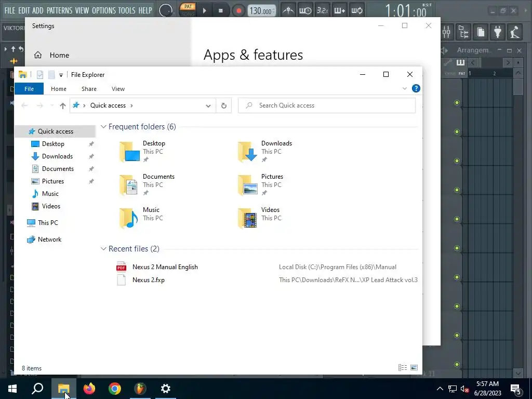Select the Nexus 2.fxp recent file

pyautogui.click(x=148, y=280)
